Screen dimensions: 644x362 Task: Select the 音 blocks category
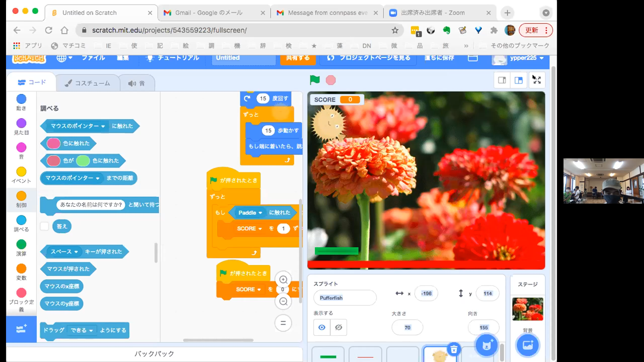[x=21, y=151]
